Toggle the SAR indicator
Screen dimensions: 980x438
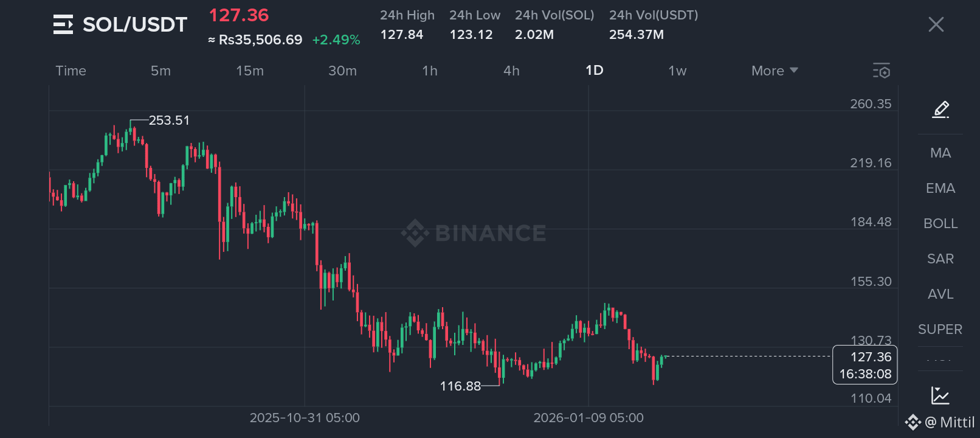[x=940, y=259]
